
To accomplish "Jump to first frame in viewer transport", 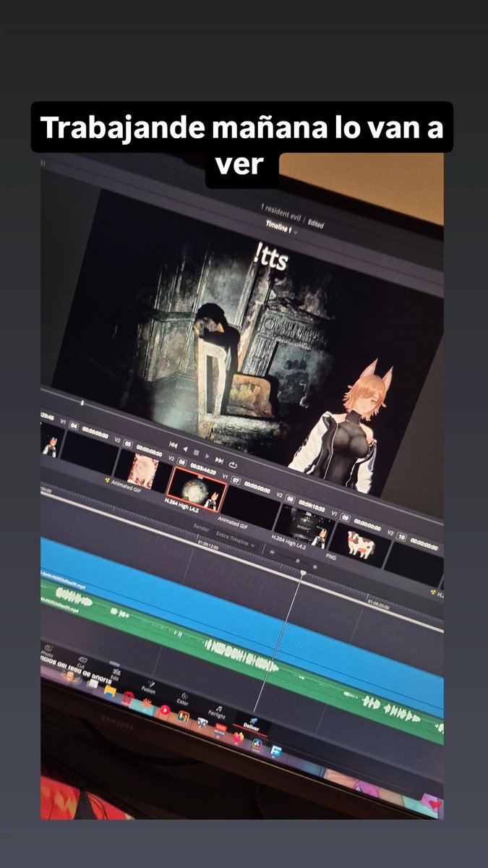I will (173, 445).
